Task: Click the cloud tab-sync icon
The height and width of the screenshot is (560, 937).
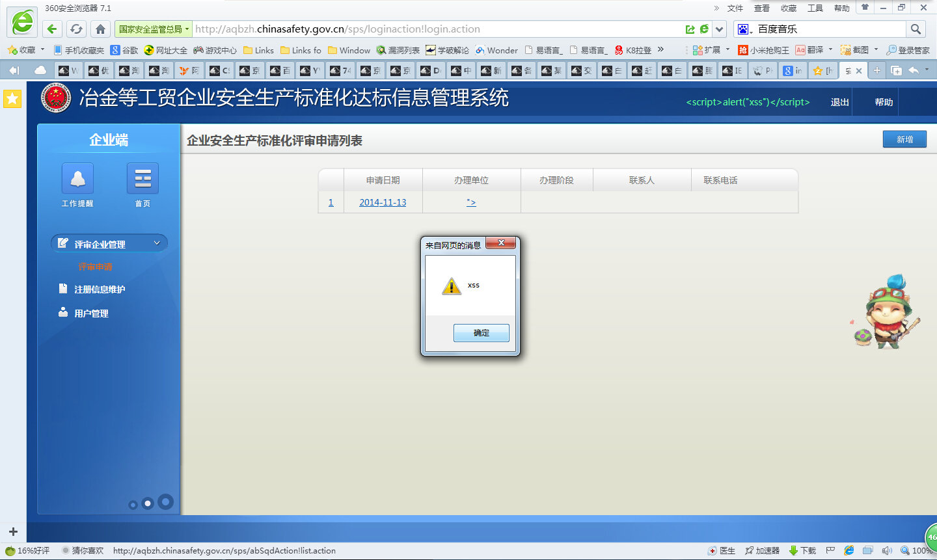Action: coord(40,70)
